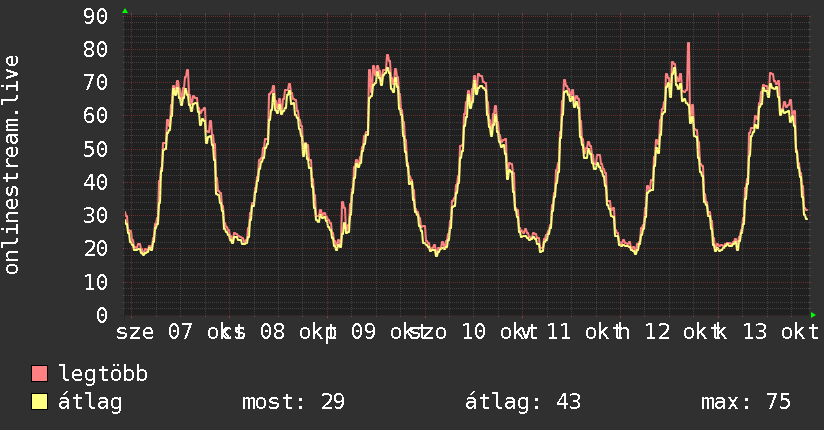Click the pink legtöbb legend swatch

point(39,373)
